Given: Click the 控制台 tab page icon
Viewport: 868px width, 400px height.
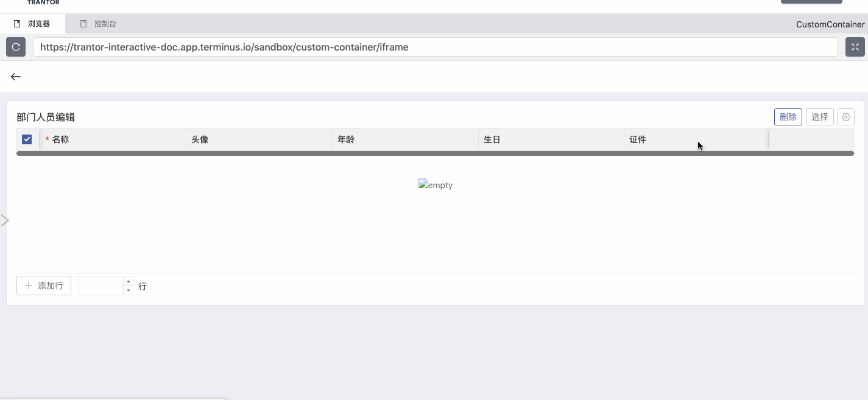Looking at the screenshot, I should coord(83,24).
